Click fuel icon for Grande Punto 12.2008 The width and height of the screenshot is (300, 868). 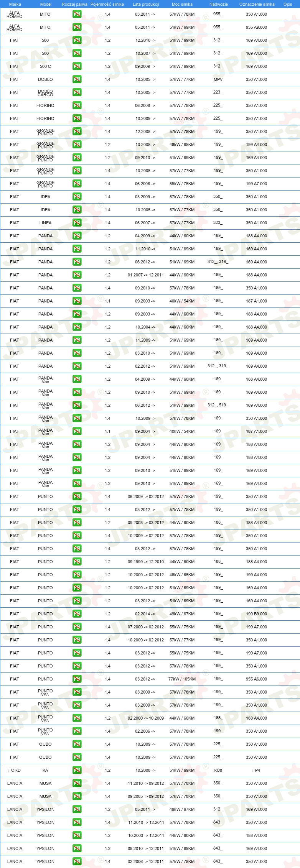(77, 132)
